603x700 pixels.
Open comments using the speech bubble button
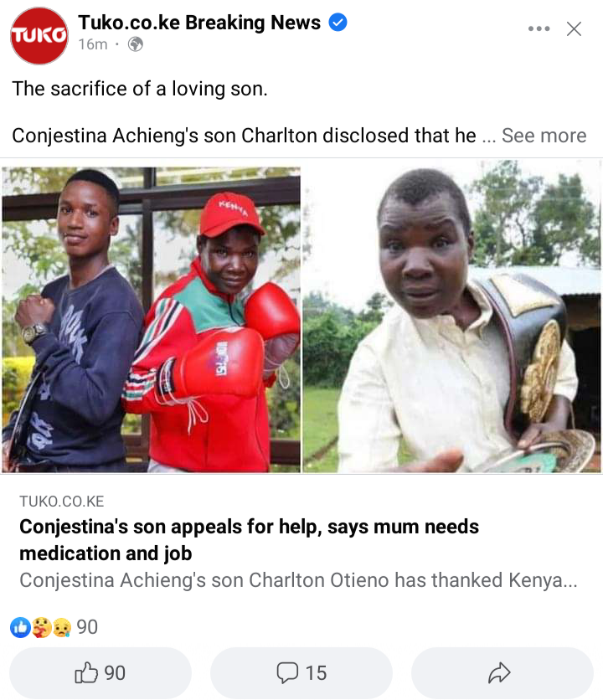(301, 672)
